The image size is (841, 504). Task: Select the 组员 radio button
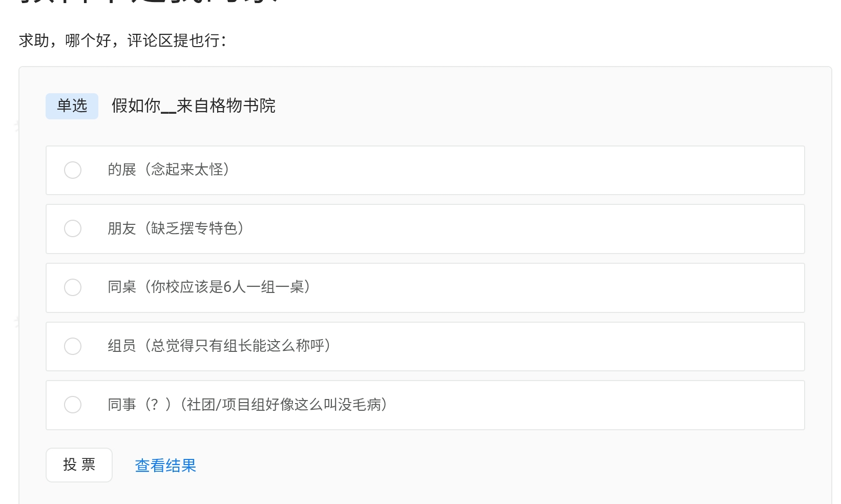pos(73,346)
